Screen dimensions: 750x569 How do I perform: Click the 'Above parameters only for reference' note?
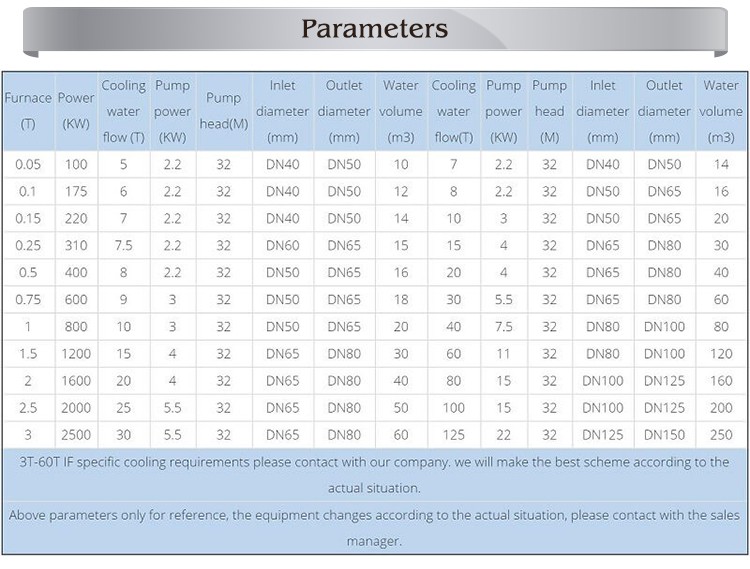(374, 528)
